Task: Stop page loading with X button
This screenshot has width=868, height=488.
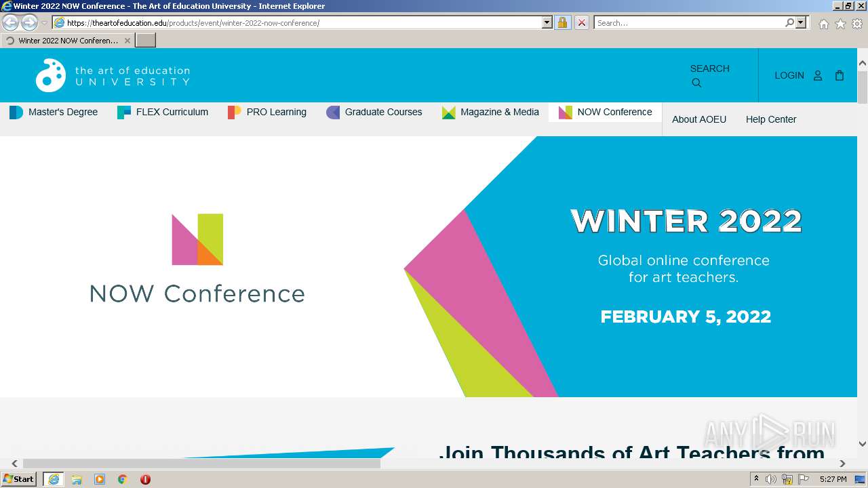Action: click(582, 23)
